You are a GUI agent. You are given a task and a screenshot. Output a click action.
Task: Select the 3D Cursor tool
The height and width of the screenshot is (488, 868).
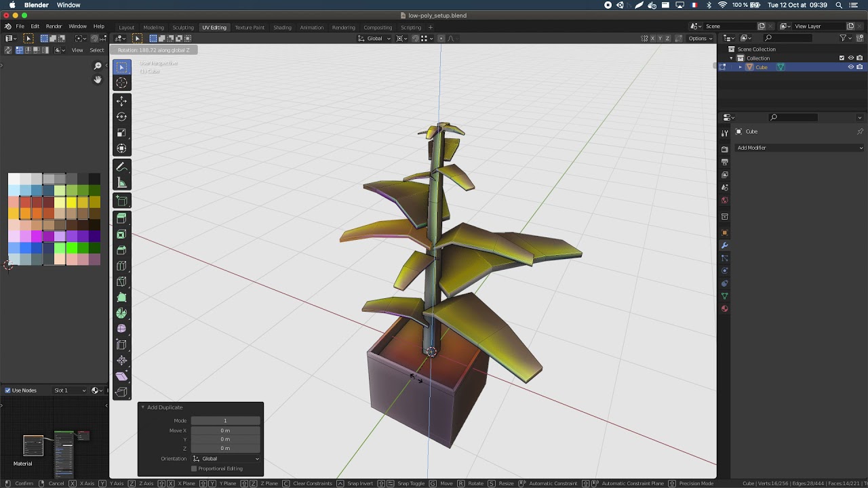tap(121, 82)
